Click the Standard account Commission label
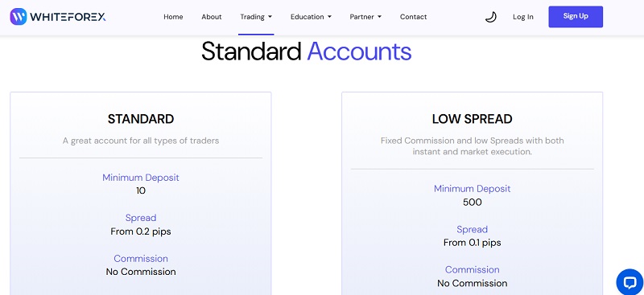Screen dimensions: 644x295 [141, 259]
